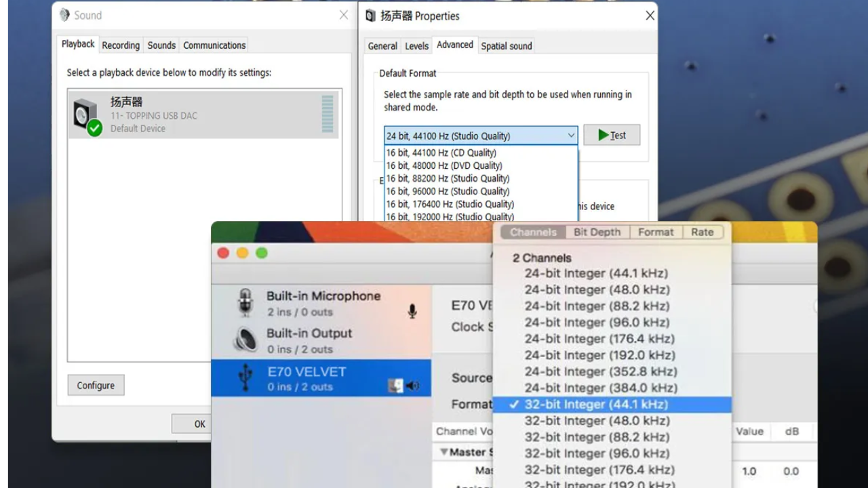
Task: Open the Spatial sound tab
Action: click(506, 46)
